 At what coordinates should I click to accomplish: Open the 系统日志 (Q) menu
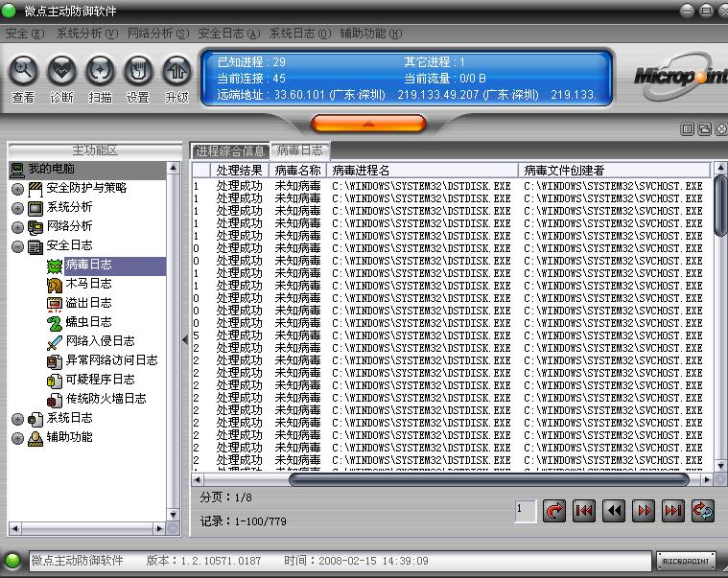(300, 34)
